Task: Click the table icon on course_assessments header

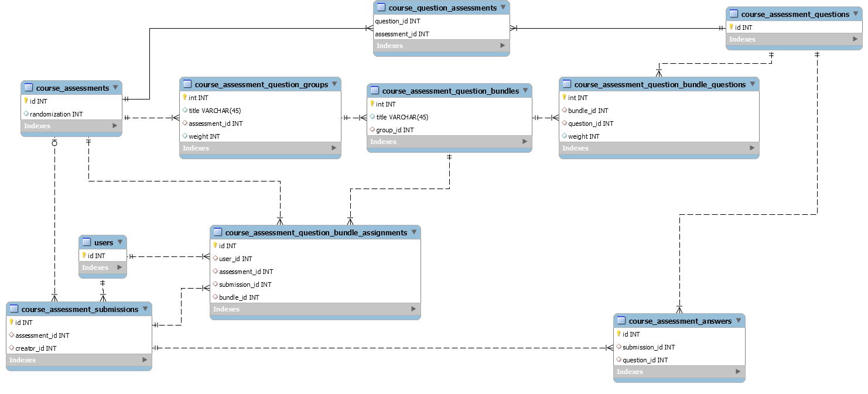Action: tap(28, 88)
